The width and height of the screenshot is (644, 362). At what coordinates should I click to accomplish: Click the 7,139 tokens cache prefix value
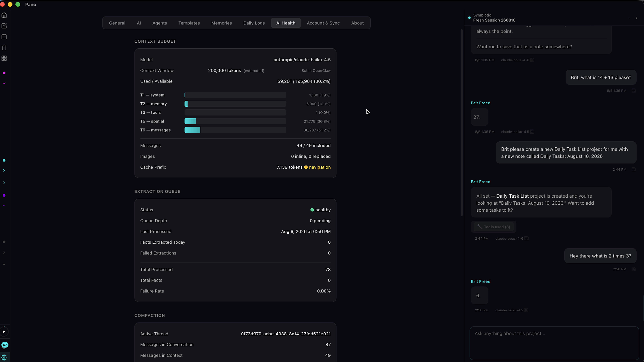pyautogui.click(x=290, y=167)
